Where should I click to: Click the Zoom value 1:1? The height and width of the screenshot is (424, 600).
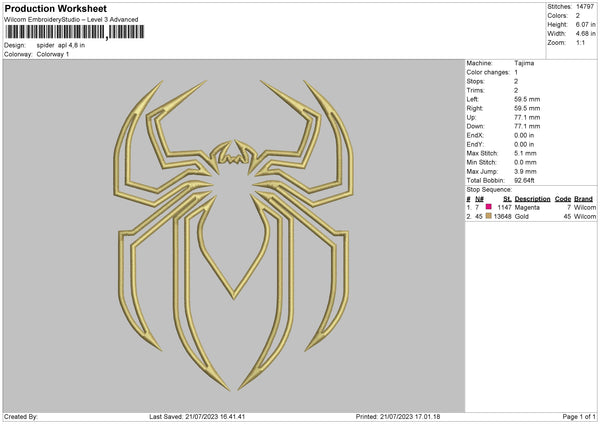pyautogui.click(x=580, y=43)
